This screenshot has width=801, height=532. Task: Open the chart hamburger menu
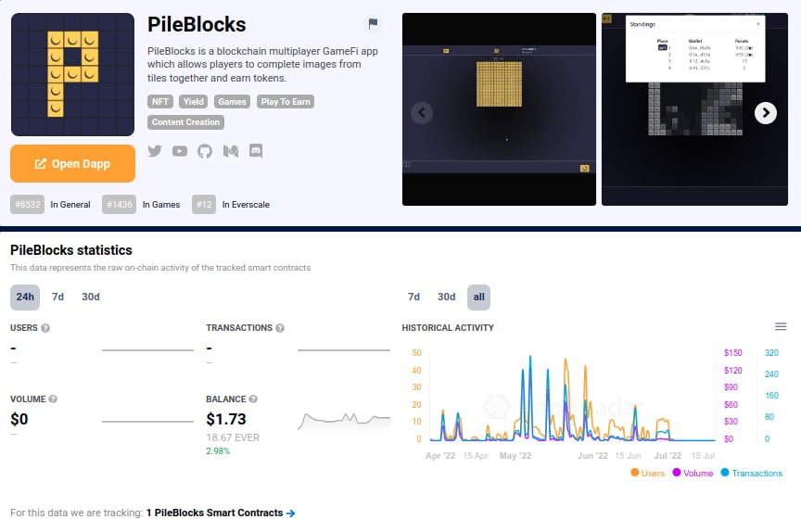point(781,326)
